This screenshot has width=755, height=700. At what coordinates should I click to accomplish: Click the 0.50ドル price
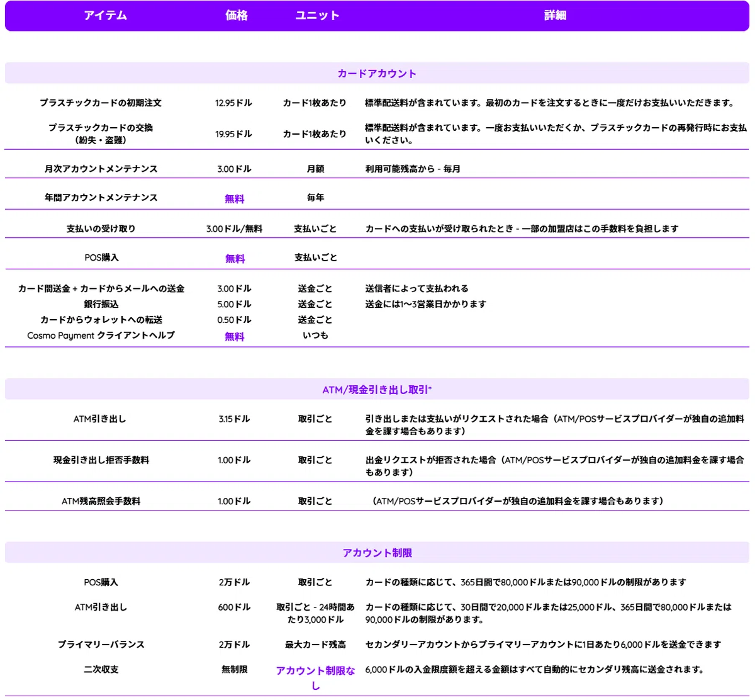point(234,320)
